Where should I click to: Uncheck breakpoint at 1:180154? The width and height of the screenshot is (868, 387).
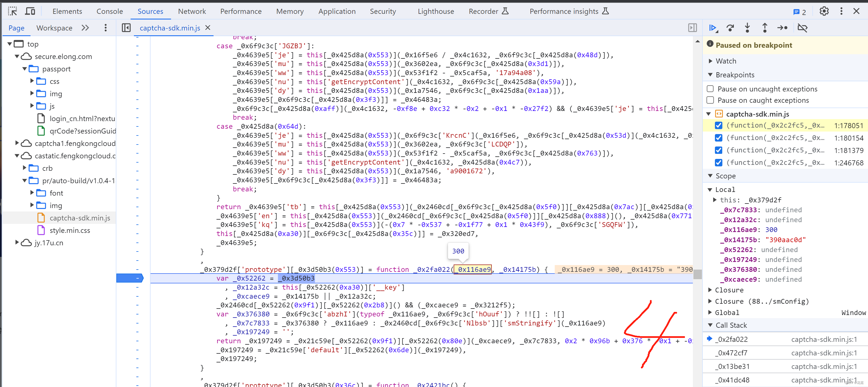click(x=718, y=138)
